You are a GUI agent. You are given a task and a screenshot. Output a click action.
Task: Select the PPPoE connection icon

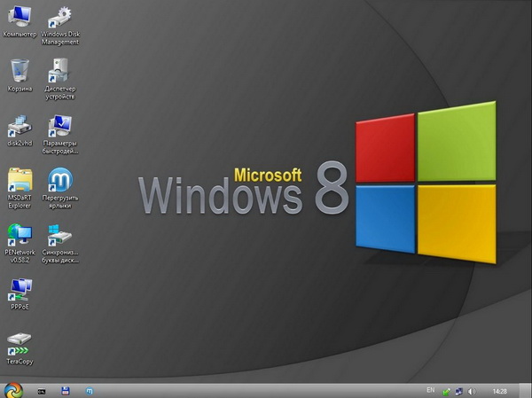tap(20, 288)
